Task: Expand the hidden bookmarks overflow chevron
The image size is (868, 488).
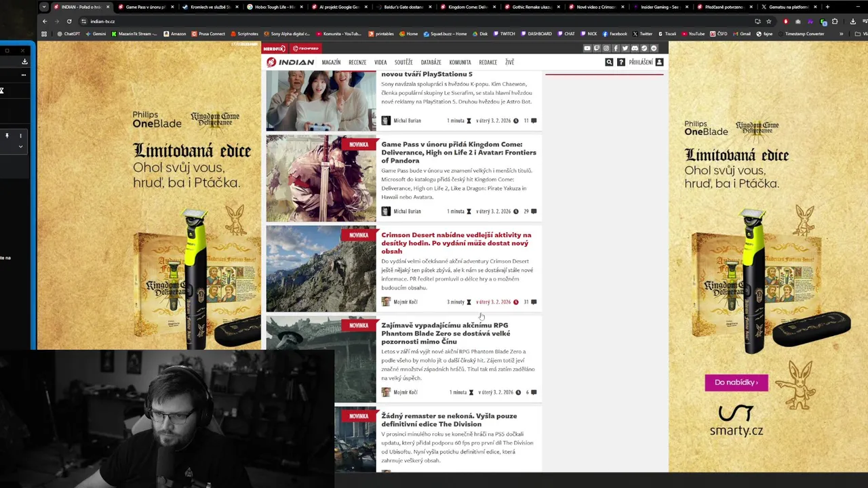Action: coord(841,34)
